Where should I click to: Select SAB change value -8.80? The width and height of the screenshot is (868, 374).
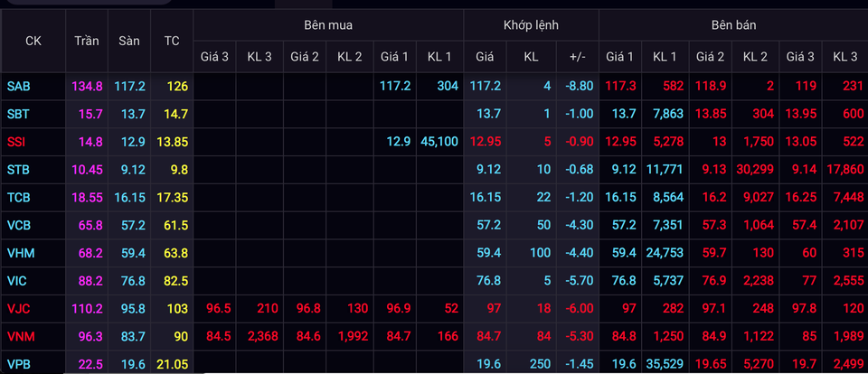[579, 87]
